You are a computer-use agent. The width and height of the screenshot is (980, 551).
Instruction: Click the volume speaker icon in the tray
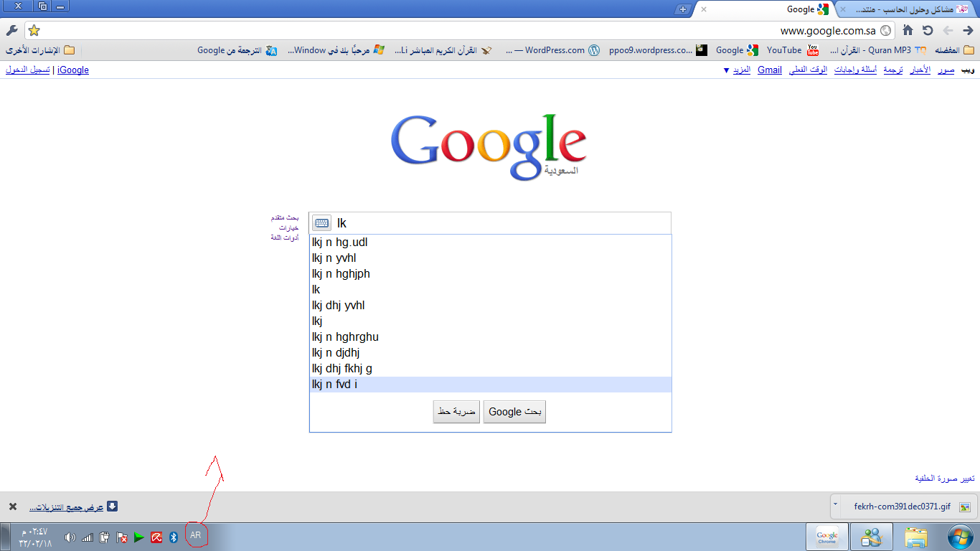tap(70, 537)
